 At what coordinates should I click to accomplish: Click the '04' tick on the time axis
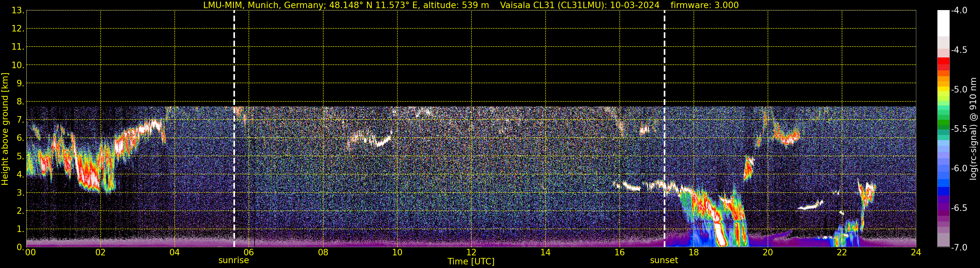click(175, 252)
